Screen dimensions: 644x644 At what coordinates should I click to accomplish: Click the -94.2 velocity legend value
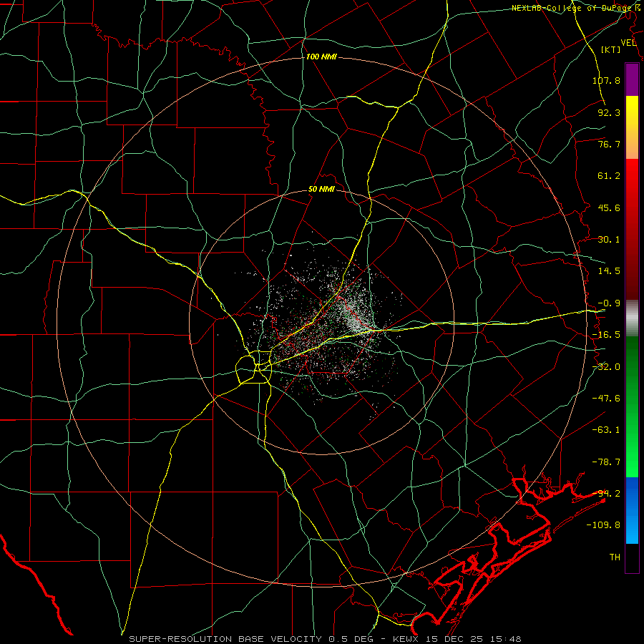click(606, 494)
